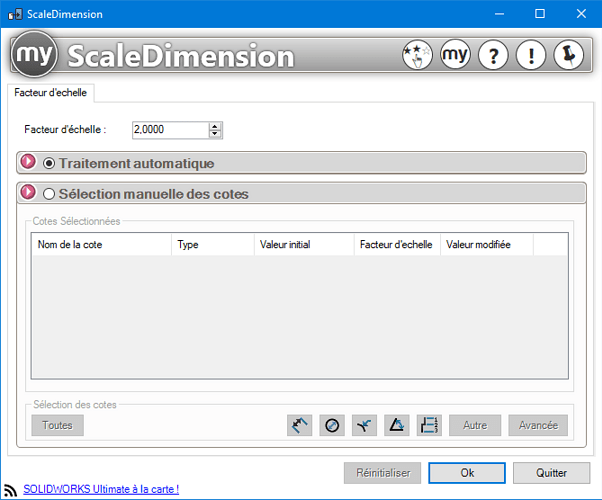Image resolution: width=602 pixels, height=500 pixels.
Task: Close the ScaleDimension window
Action: pyautogui.click(x=581, y=14)
